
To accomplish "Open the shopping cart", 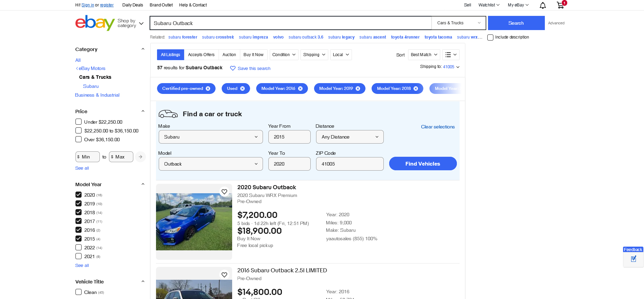I will point(561,5).
